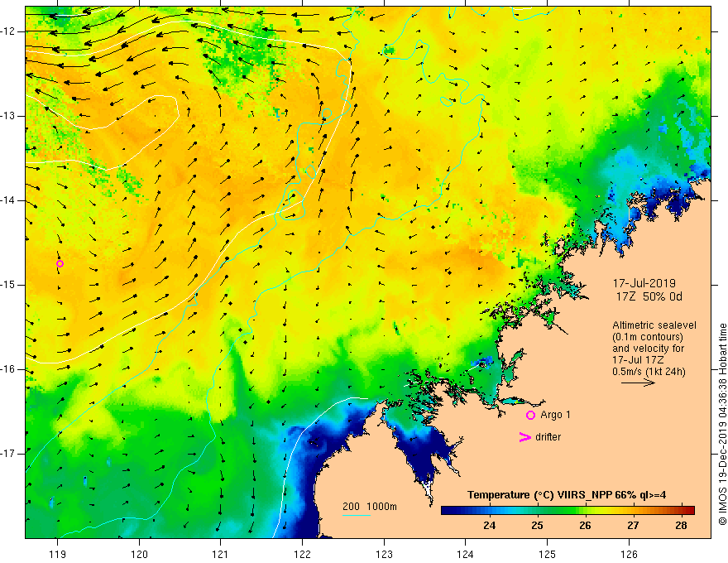Screen dimensions: 728x563
Task: Click the 26 value on the temperature scale
Action: tap(585, 526)
